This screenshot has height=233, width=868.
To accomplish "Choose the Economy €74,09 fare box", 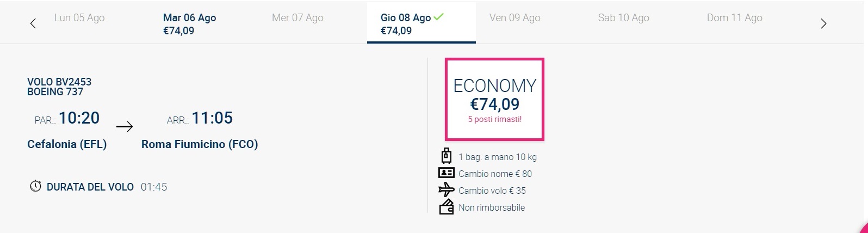I will point(494,99).
